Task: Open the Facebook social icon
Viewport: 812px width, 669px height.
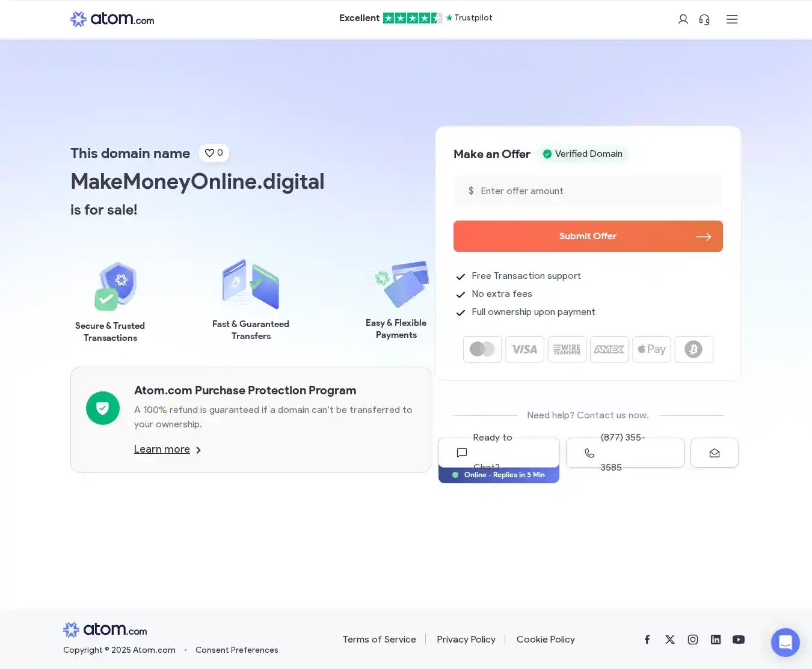Action: [x=647, y=640]
